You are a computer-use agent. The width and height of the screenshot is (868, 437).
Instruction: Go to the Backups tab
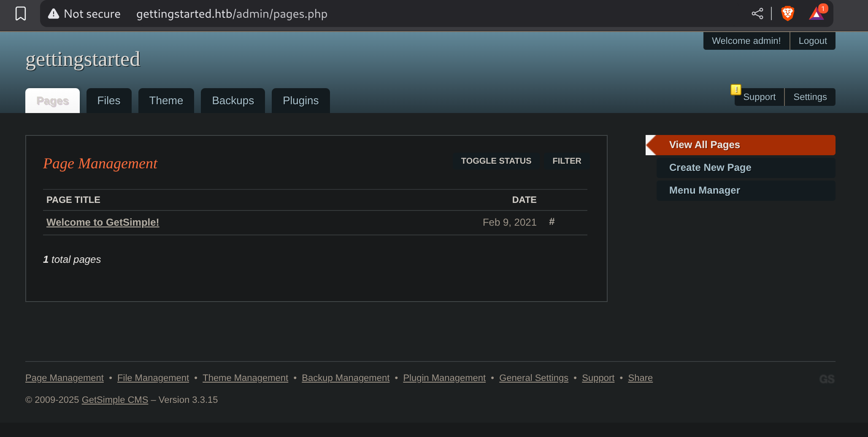point(233,101)
